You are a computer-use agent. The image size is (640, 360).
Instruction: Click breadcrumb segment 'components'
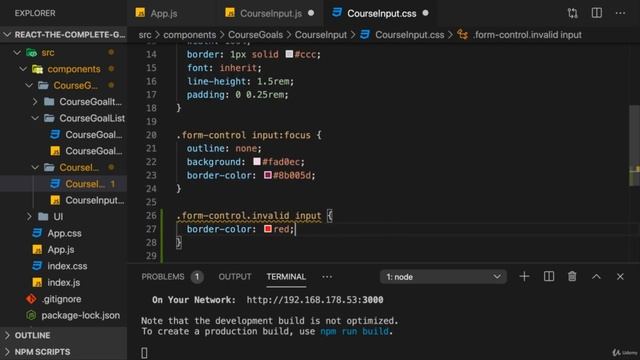tap(189, 35)
